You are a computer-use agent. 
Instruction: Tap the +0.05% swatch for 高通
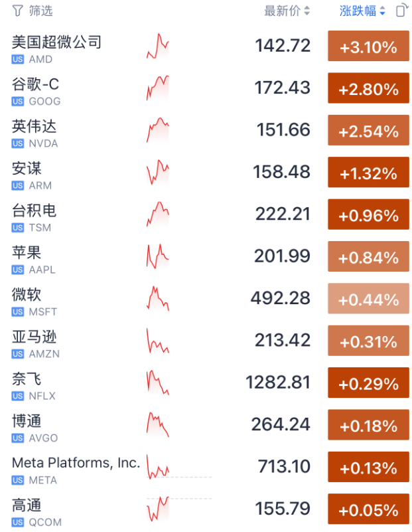368,510
